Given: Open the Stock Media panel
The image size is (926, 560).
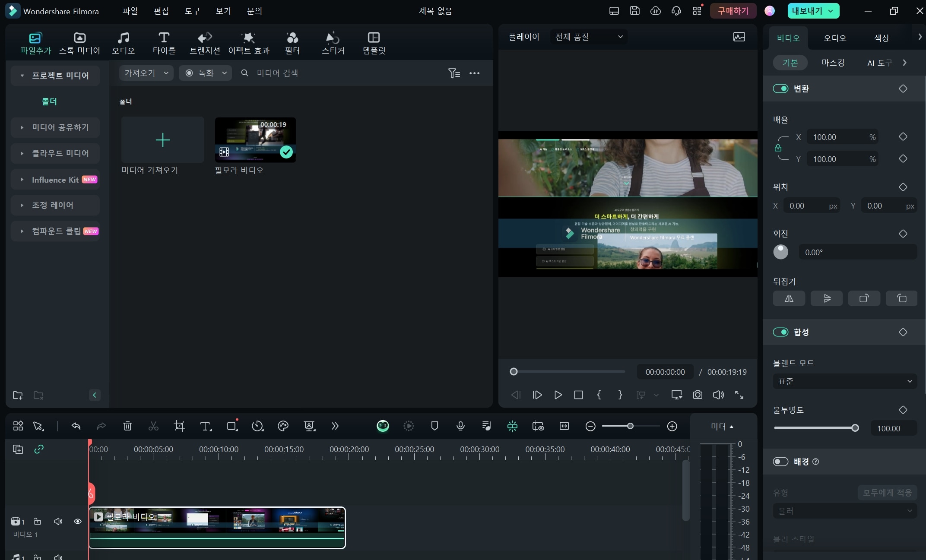Looking at the screenshot, I should pos(79,43).
